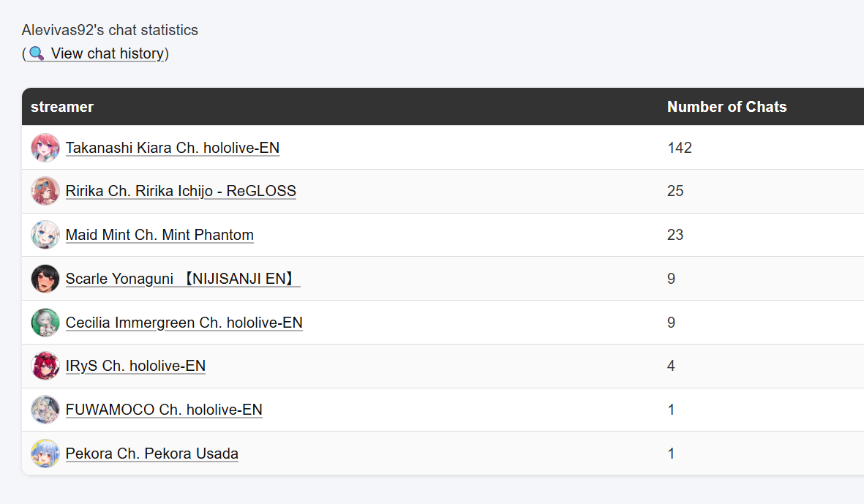
Task: Open Ririka Ch. Ririka Ichijo - ReGLOSS link
Action: click(x=181, y=191)
